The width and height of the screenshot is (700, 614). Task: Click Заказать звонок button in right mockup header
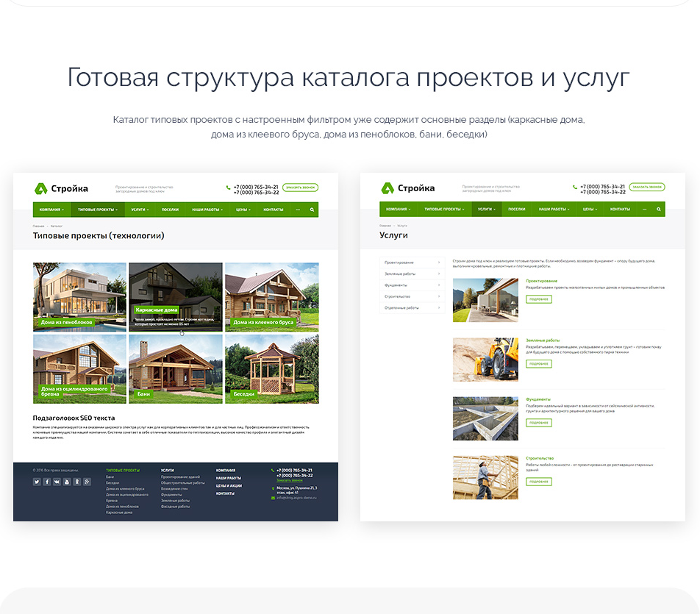[x=647, y=187]
